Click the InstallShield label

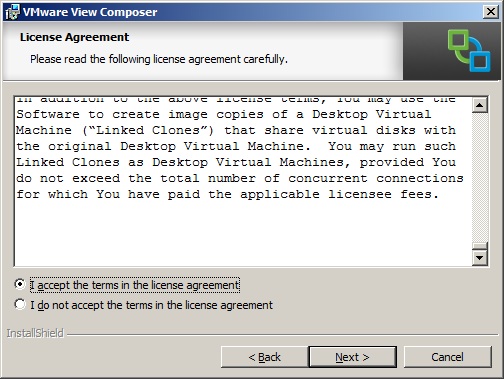tap(35, 333)
